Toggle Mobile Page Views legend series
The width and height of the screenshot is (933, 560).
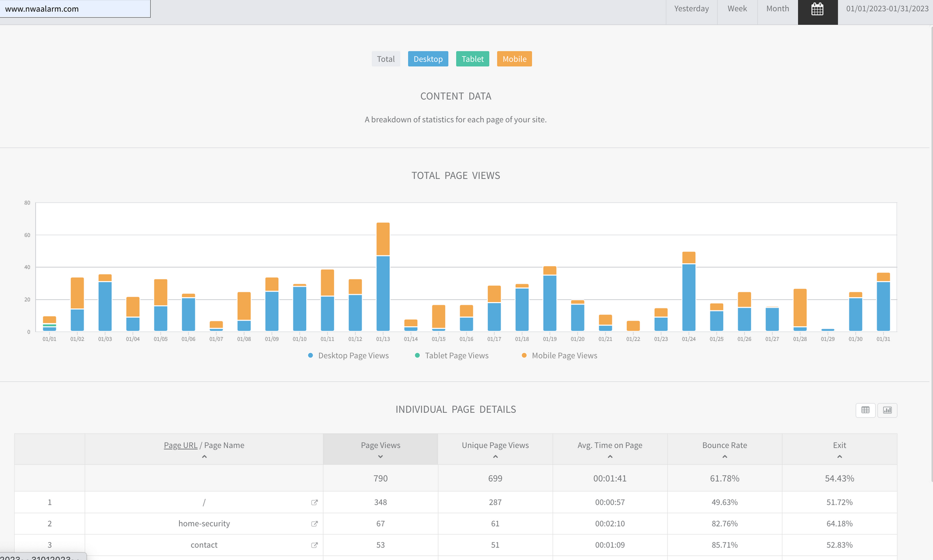tap(564, 356)
